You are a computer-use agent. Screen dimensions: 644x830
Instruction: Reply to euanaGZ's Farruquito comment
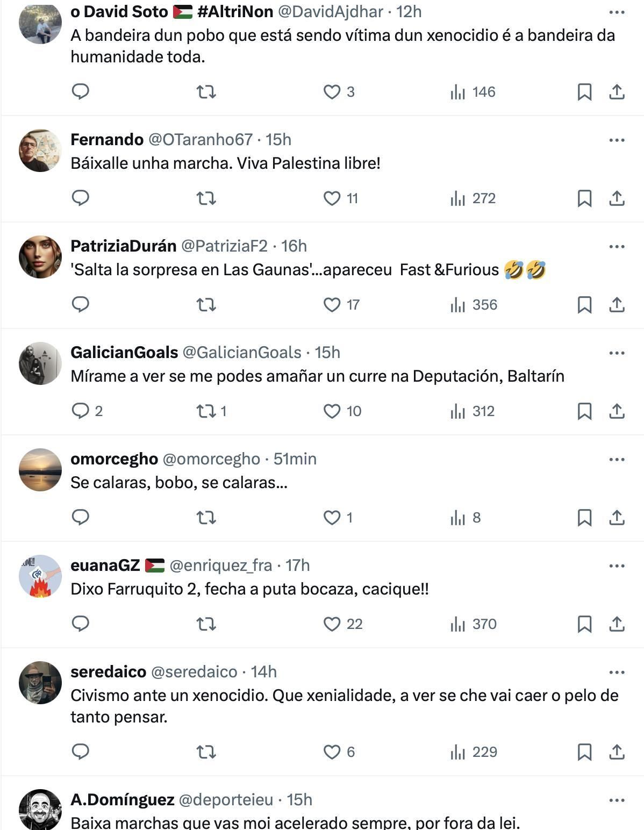(80, 624)
